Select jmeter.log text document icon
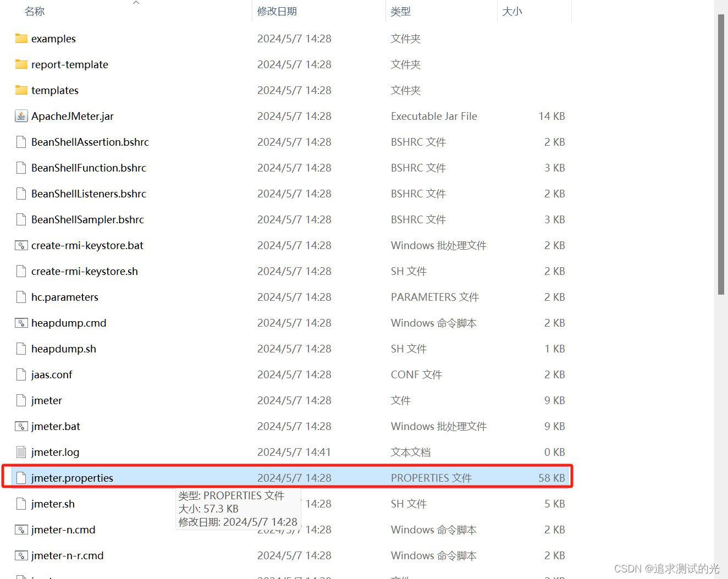The image size is (728, 579). (21, 452)
